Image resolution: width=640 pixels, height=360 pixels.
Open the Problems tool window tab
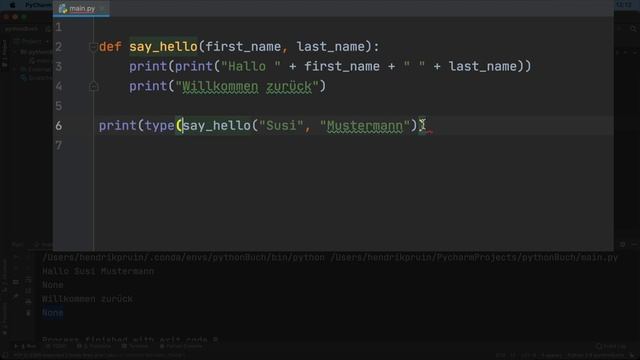94,346
